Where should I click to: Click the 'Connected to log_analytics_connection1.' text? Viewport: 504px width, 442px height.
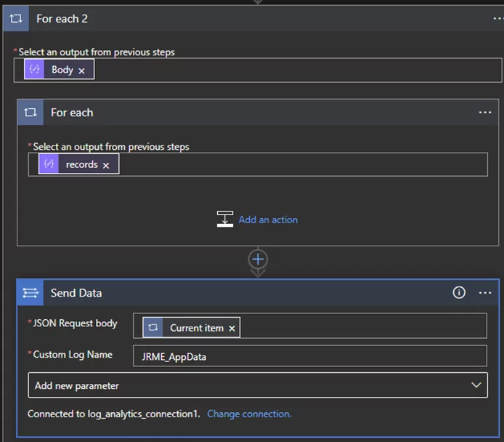(114, 414)
